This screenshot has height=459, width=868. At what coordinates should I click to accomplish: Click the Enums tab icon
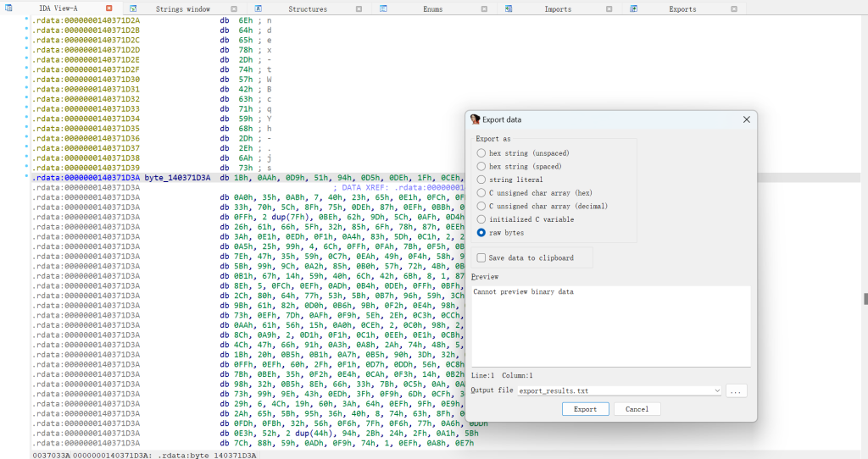(384, 8)
